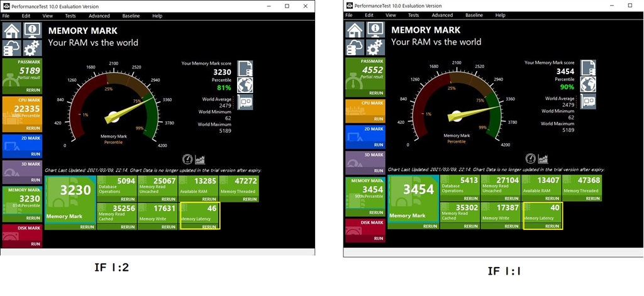Click save score document icon beside 3230
The width and height of the screenshot is (644, 296).
tap(245, 68)
